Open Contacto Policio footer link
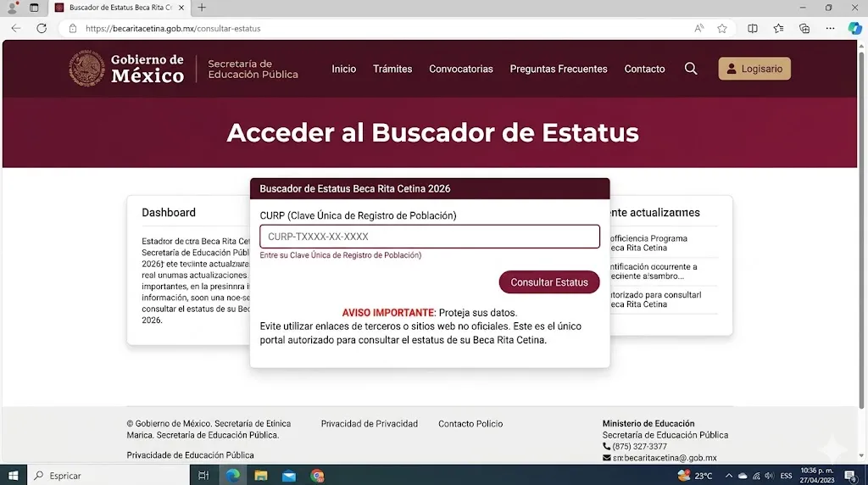Viewport: 868px width, 485px height. tap(470, 424)
